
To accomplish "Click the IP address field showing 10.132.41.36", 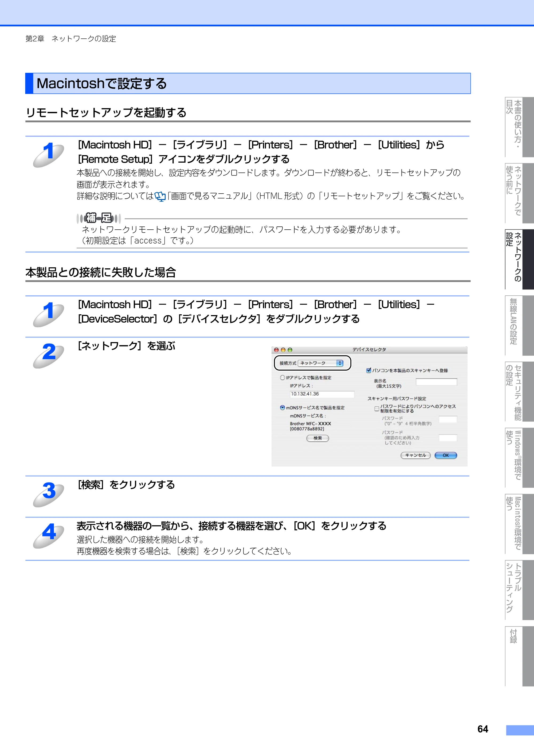I will 322,394.
